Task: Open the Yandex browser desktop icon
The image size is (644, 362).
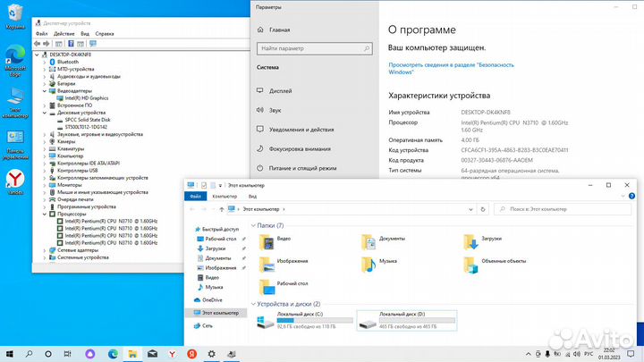Action: (15, 181)
